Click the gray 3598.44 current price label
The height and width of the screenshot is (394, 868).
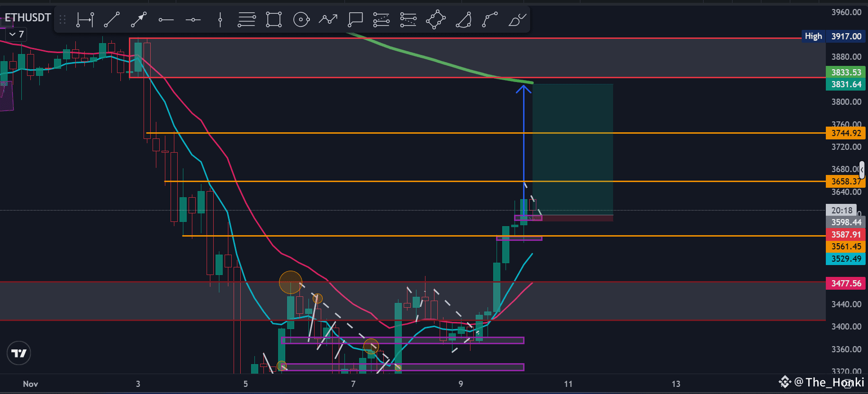(x=846, y=222)
